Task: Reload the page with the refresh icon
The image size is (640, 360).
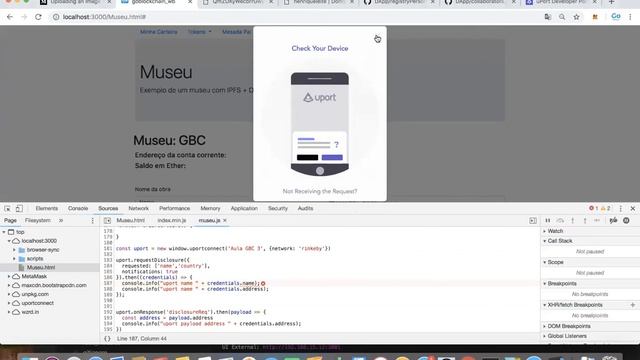Action: (x=38, y=17)
